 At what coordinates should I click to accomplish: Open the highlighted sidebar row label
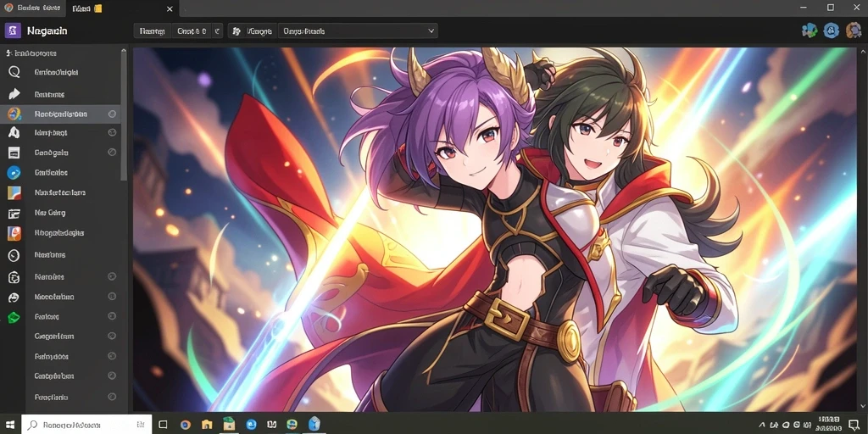[x=60, y=114]
